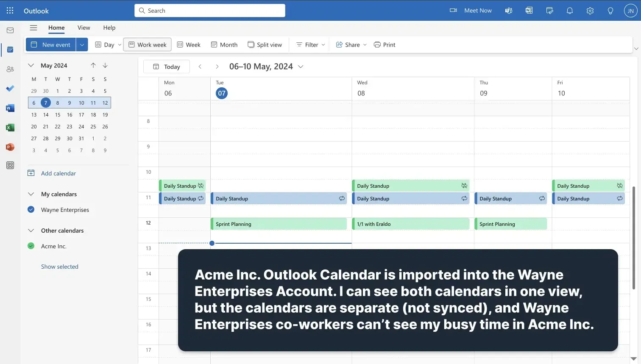The width and height of the screenshot is (641, 364).
Task: Open the Help menu
Action: click(109, 28)
